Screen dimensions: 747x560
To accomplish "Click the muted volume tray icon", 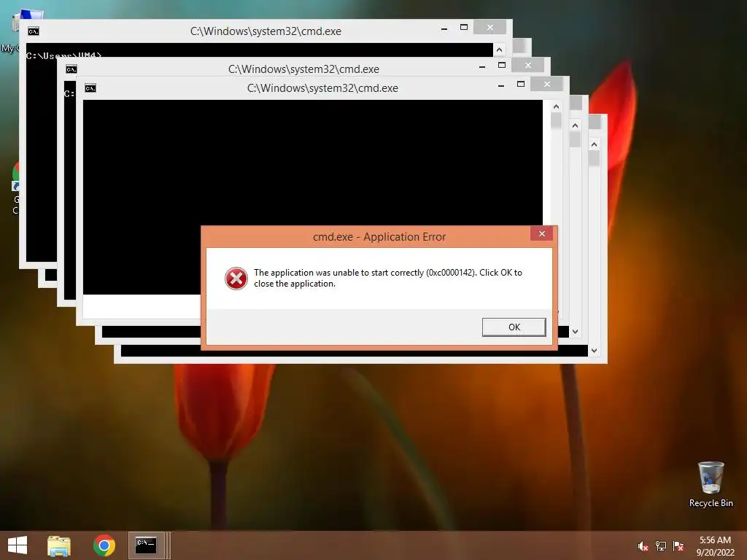I will tap(643, 546).
